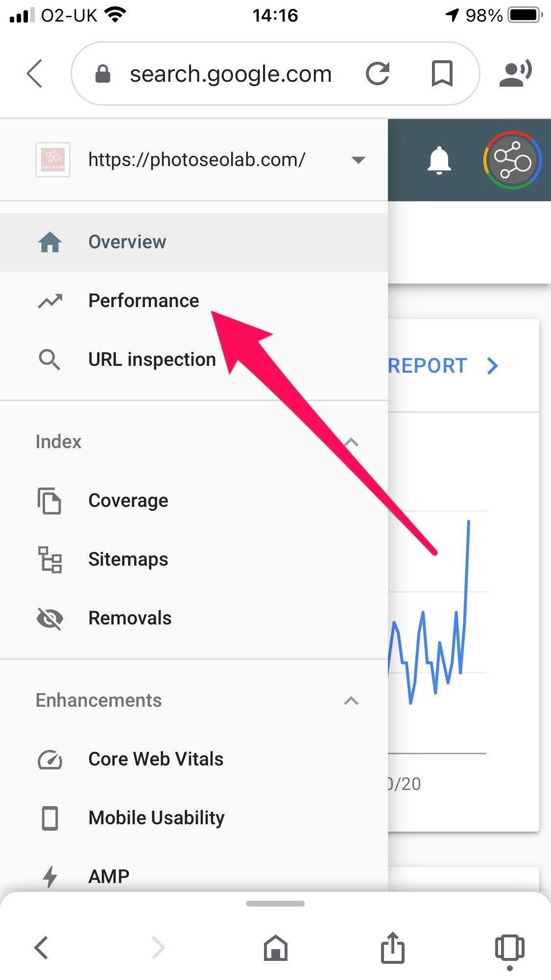Open property selector dropdown arrow

(359, 160)
